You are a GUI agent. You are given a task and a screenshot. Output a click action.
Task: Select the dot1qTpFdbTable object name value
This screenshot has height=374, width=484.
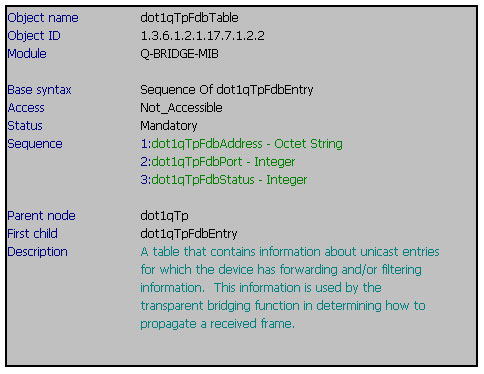click(189, 18)
